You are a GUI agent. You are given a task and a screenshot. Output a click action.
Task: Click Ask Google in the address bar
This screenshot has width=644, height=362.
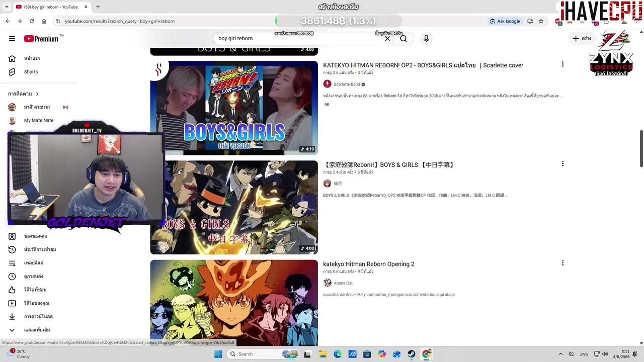tap(505, 21)
